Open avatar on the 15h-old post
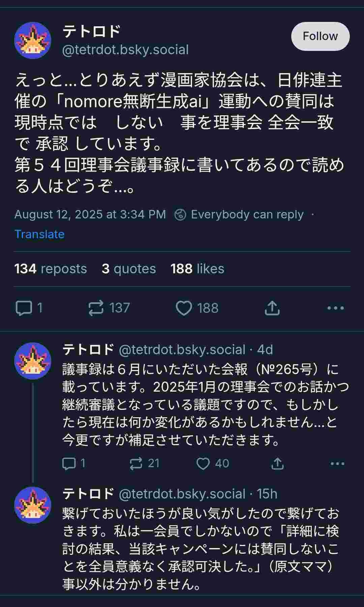364x607 pixels. pyautogui.click(x=33, y=505)
